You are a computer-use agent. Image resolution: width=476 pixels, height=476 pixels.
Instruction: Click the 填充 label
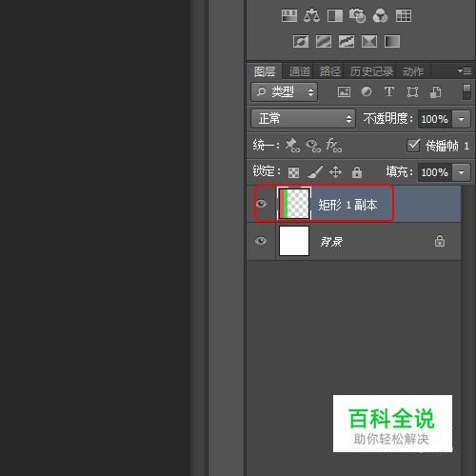(399, 172)
